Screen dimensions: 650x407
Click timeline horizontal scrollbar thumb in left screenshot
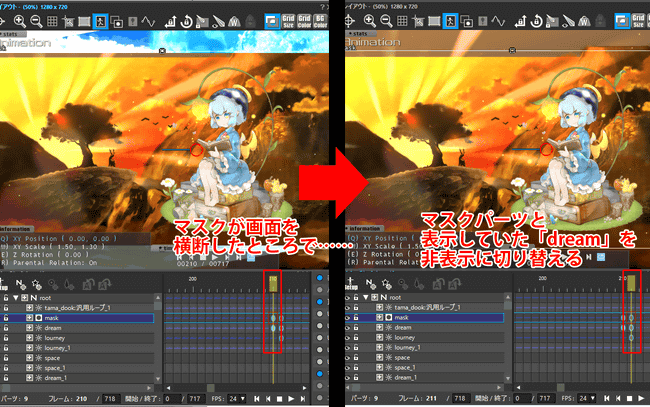click(211, 388)
